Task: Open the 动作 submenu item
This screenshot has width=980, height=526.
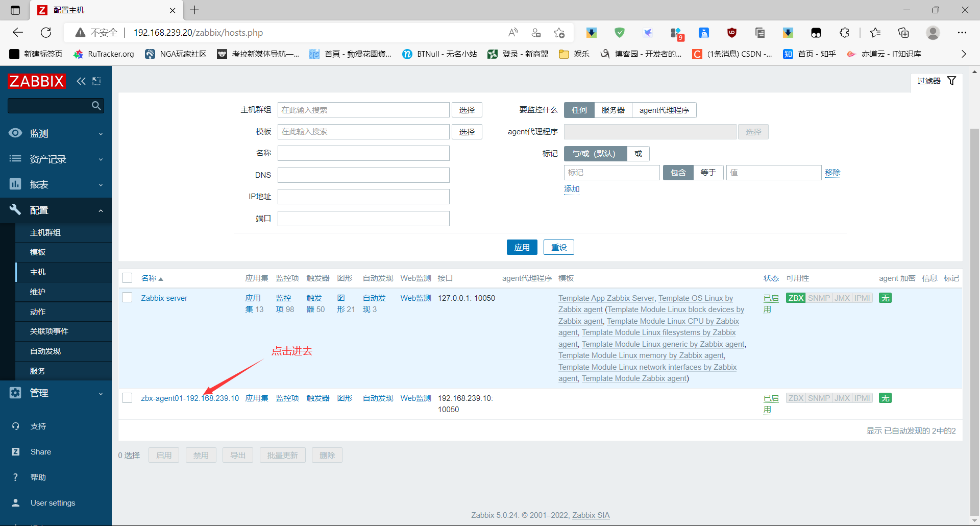Action: tap(63, 312)
